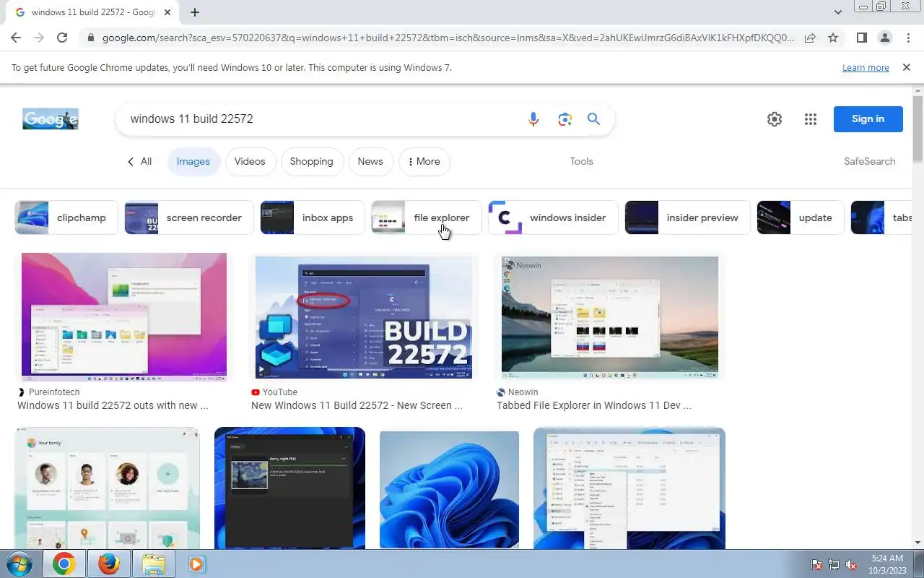Screen dimensions: 924x578
Task: Open the Learn more link
Action: (x=866, y=68)
